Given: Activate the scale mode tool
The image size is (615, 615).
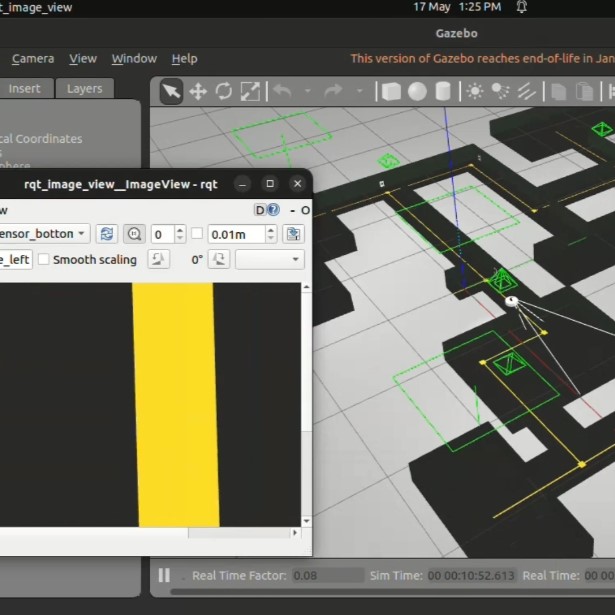Looking at the screenshot, I should point(250,91).
